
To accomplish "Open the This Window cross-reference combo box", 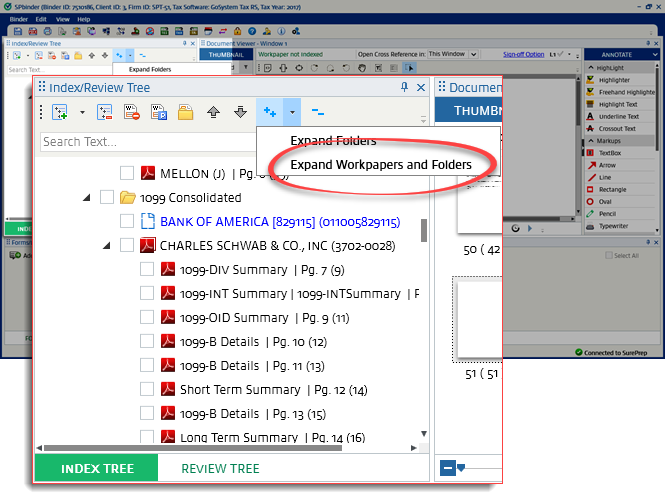I will click(453, 54).
